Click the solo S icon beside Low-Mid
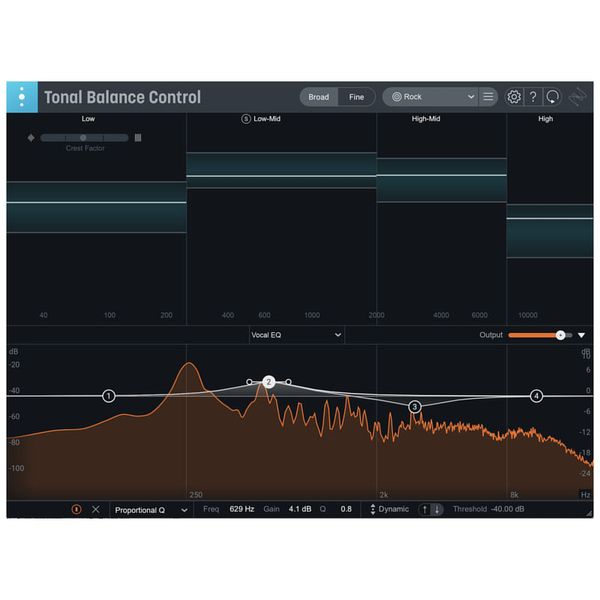The image size is (600, 600). pos(246,119)
